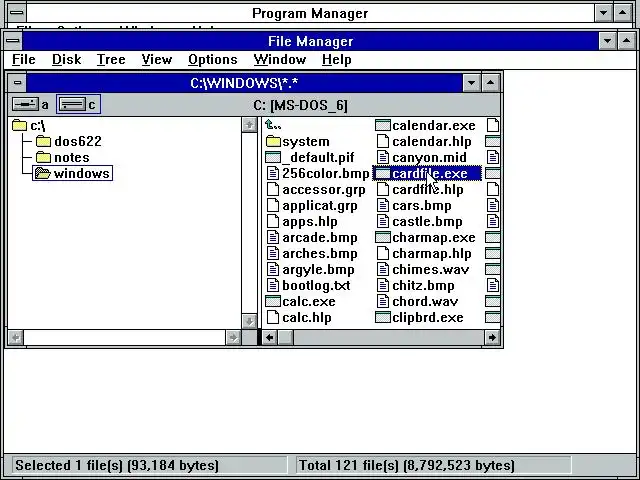
Task: Click the Total 121 file(s) status text
Action: [407, 465]
